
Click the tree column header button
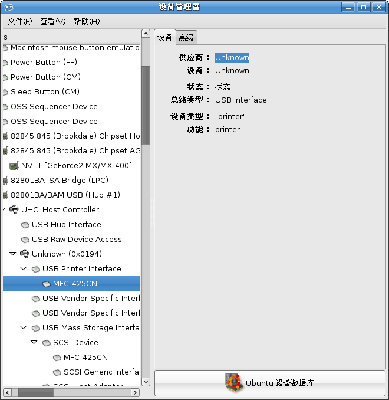coord(71,37)
